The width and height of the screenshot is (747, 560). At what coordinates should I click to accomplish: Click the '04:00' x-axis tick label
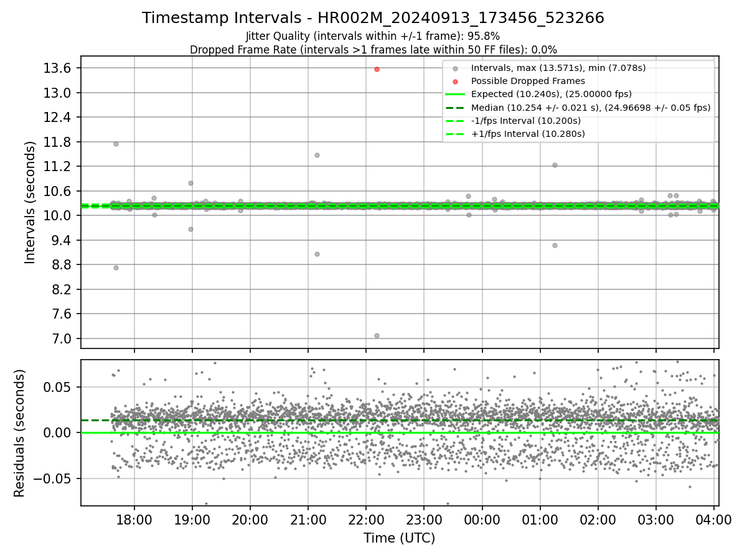[714, 520]
